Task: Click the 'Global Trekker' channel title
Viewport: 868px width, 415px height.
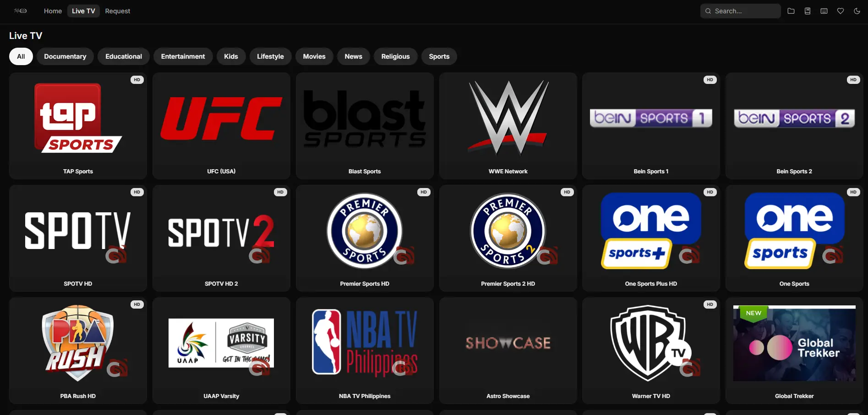Action: point(794,396)
